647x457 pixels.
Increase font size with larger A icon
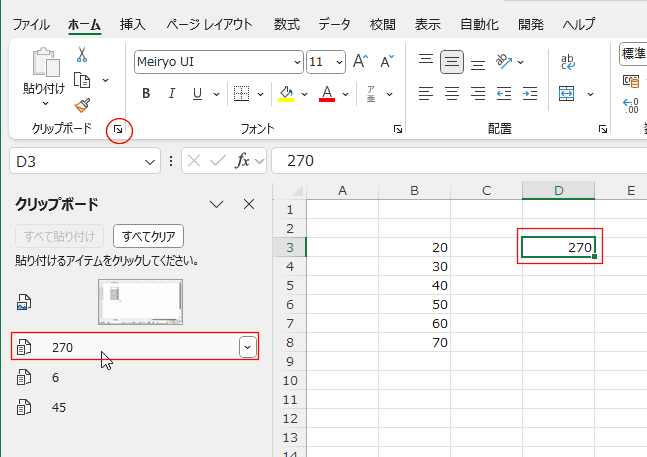point(361,61)
